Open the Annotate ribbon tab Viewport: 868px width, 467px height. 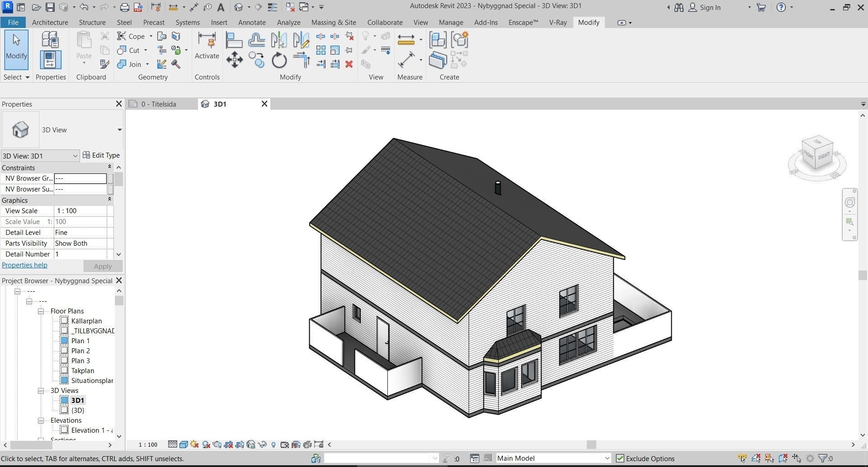point(252,23)
